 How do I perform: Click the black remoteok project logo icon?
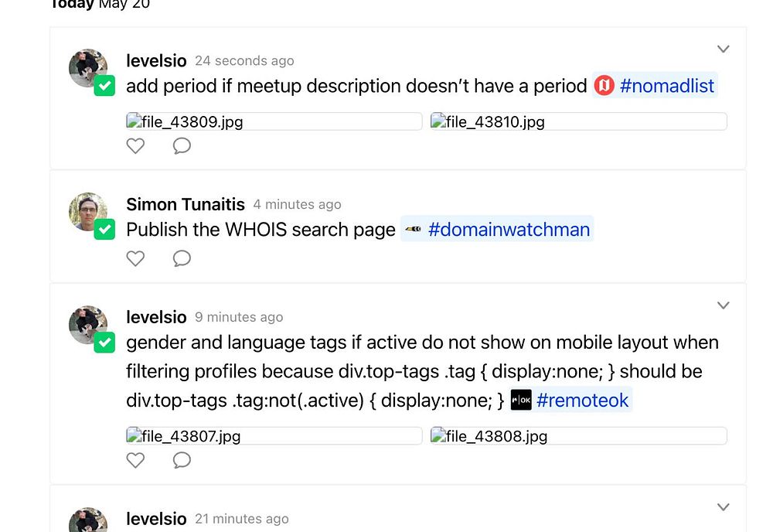521,400
